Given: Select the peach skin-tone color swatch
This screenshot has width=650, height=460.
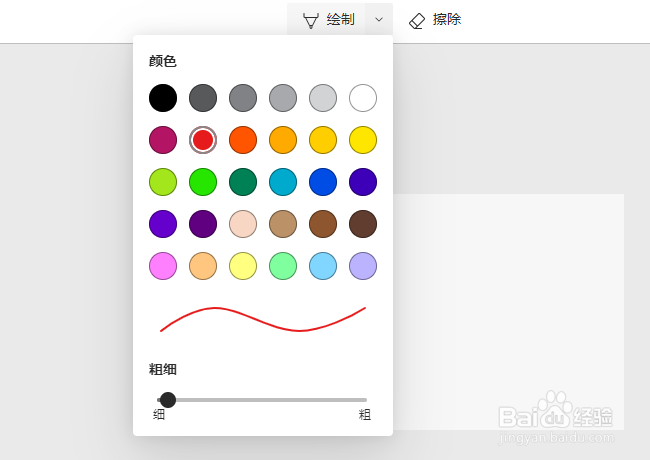Looking at the screenshot, I should (x=243, y=224).
